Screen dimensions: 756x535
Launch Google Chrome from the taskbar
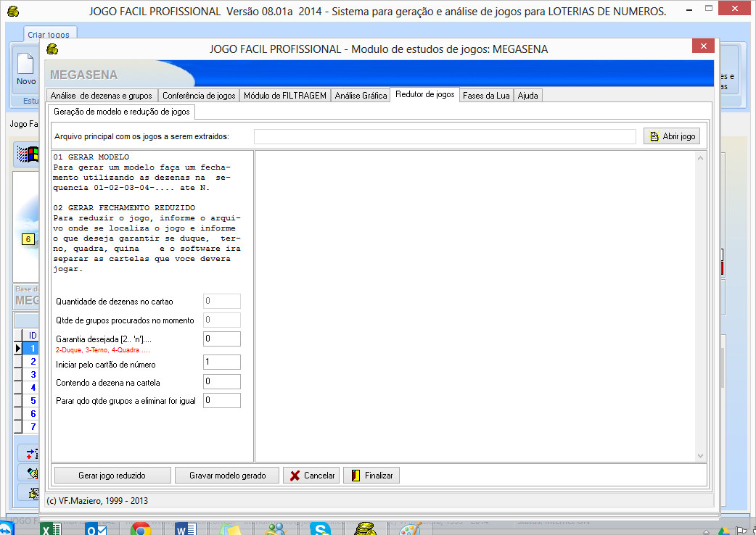click(x=140, y=528)
